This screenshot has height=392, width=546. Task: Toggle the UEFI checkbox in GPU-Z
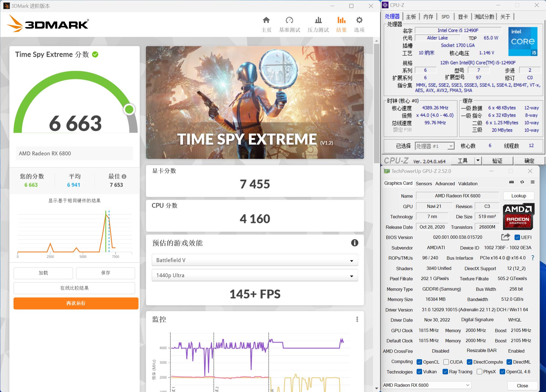(x=517, y=237)
